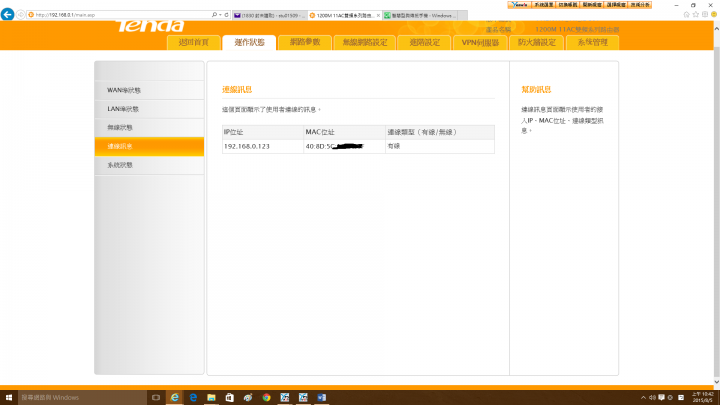Open 防火牆設定 navigation tab
This screenshot has width=720, height=405.
[537, 42]
